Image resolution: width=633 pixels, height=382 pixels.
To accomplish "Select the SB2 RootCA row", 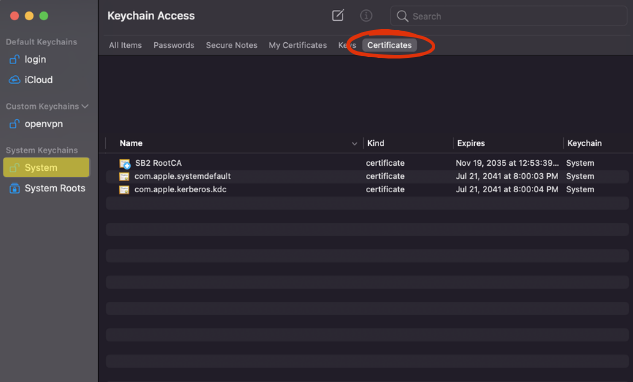I will [367, 163].
